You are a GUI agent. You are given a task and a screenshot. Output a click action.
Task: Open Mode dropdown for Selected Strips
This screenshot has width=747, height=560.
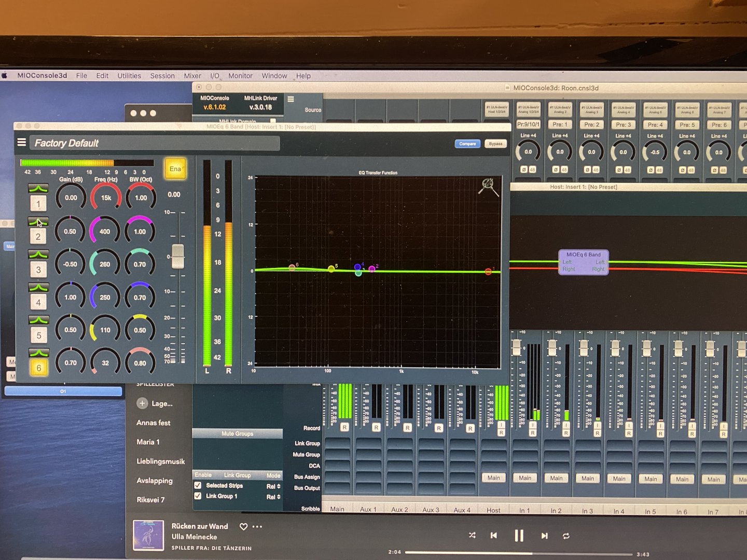pos(273,486)
